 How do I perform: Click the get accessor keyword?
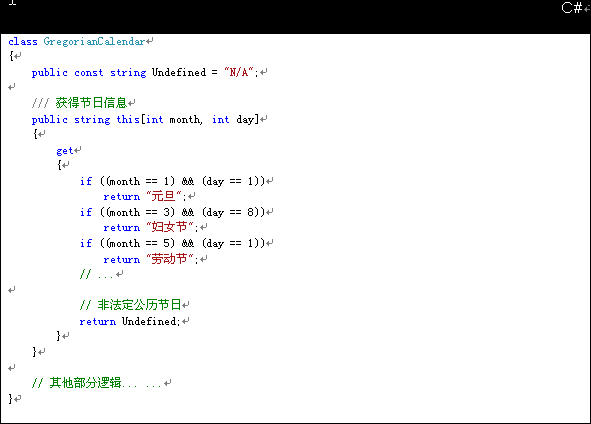point(64,151)
